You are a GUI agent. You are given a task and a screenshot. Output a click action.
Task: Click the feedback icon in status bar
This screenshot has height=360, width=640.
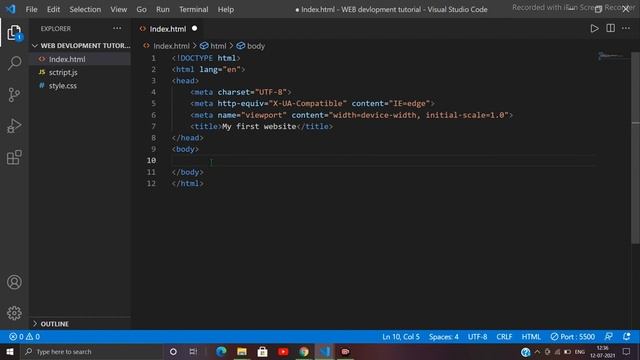(x=608, y=337)
